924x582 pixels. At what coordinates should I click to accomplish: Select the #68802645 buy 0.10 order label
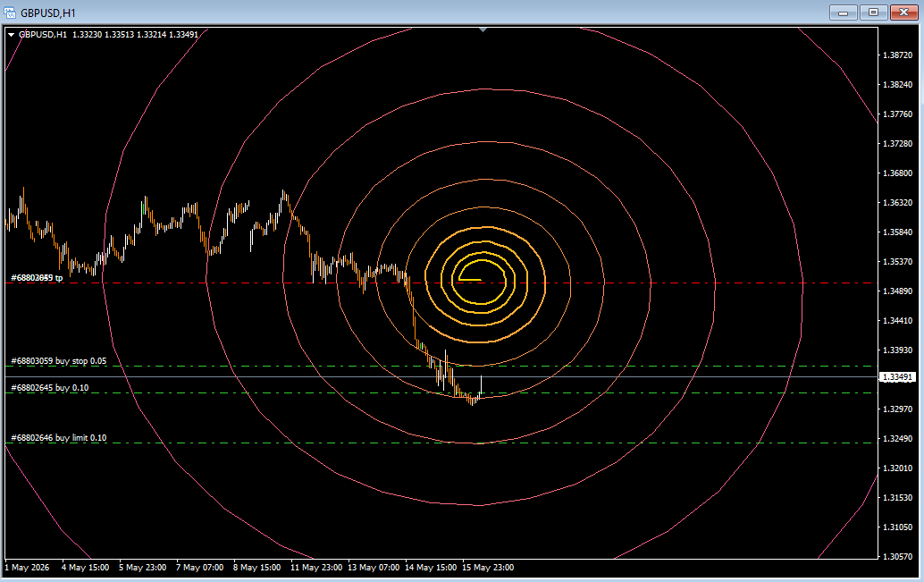point(50,387)
